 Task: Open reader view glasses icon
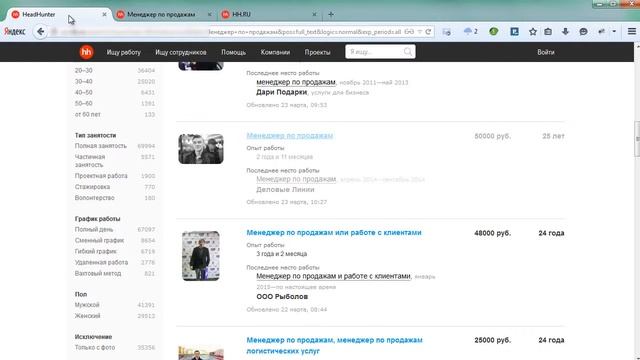click(409, 31)
